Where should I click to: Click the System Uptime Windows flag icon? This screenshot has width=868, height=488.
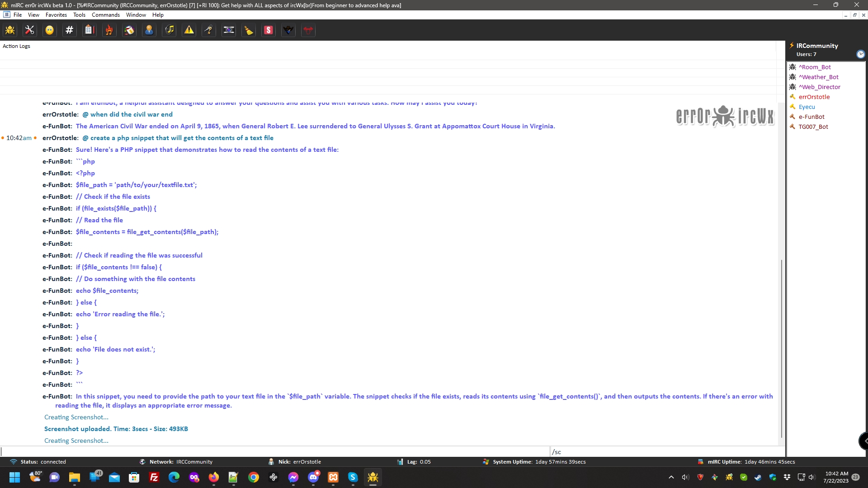point(486,462)
